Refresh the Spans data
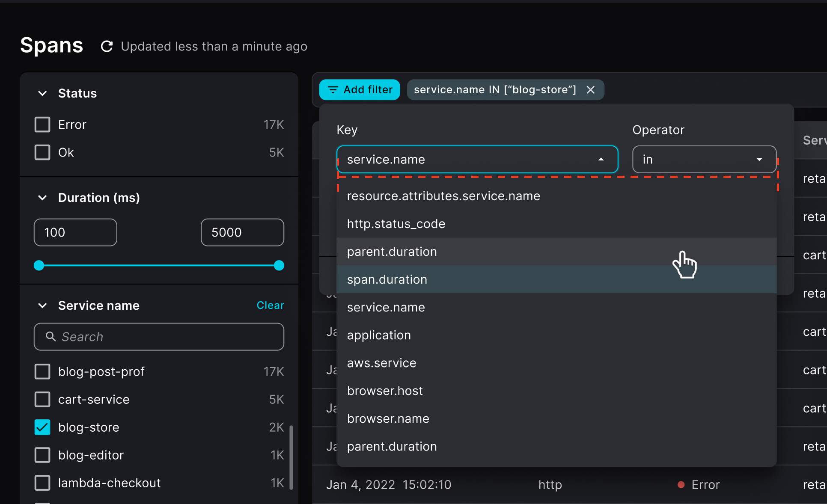Screen dimensions: 827x504 [107, 46]
